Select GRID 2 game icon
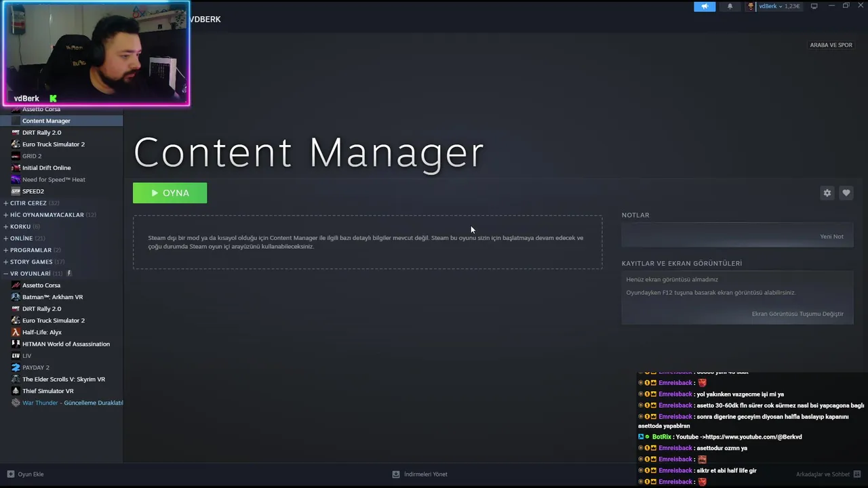Image resolution: width=868 pixels, height=488 pixels. click(16, 156)
